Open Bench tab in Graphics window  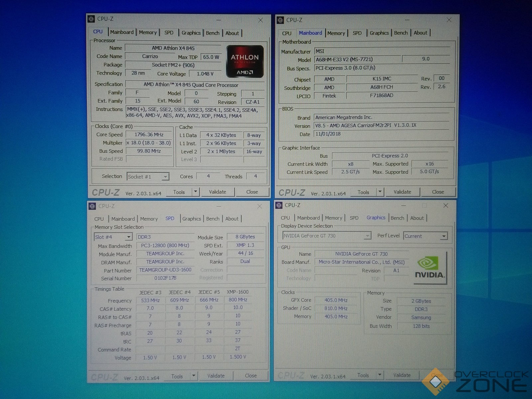click(397, 218)
